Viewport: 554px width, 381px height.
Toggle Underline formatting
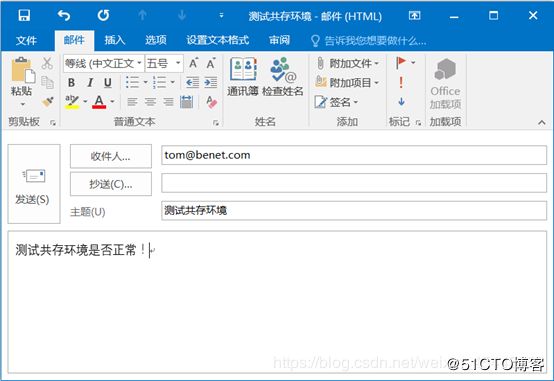click(x=108, y=83)
